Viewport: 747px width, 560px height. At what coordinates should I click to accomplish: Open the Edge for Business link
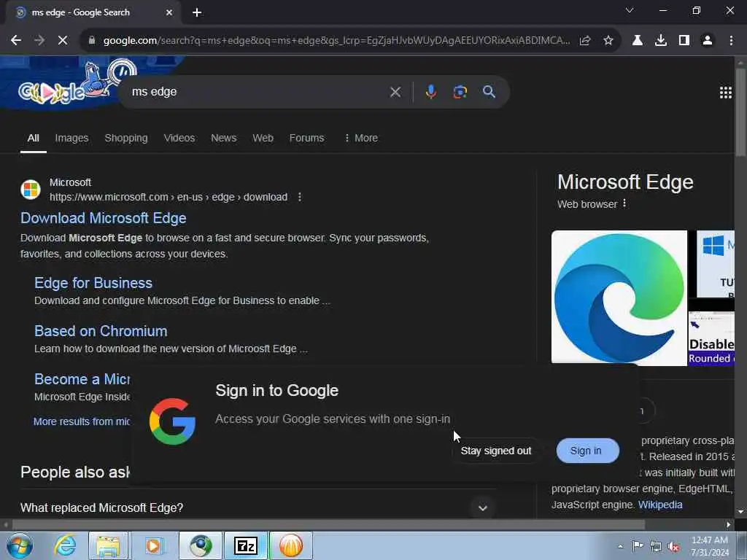(93, 283)
